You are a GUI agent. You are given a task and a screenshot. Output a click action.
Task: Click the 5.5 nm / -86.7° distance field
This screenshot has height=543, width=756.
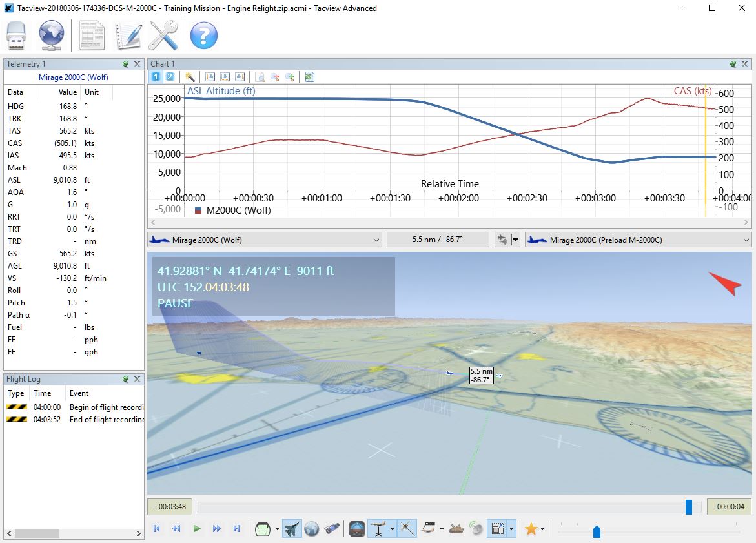coord(438,240)
